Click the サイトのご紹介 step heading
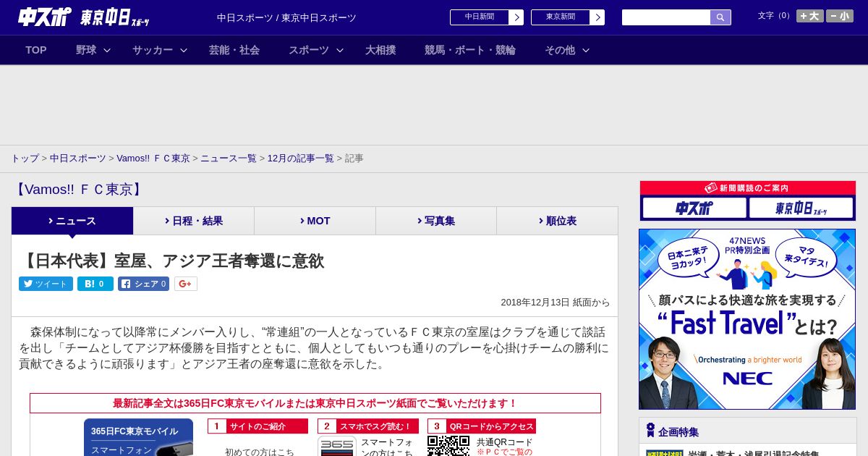 (x=258, y=426)
